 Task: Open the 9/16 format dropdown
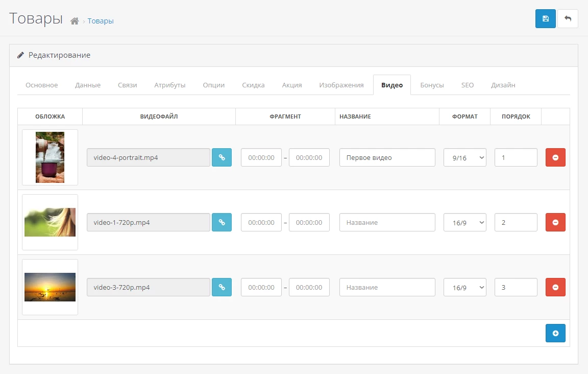(464, 157)
